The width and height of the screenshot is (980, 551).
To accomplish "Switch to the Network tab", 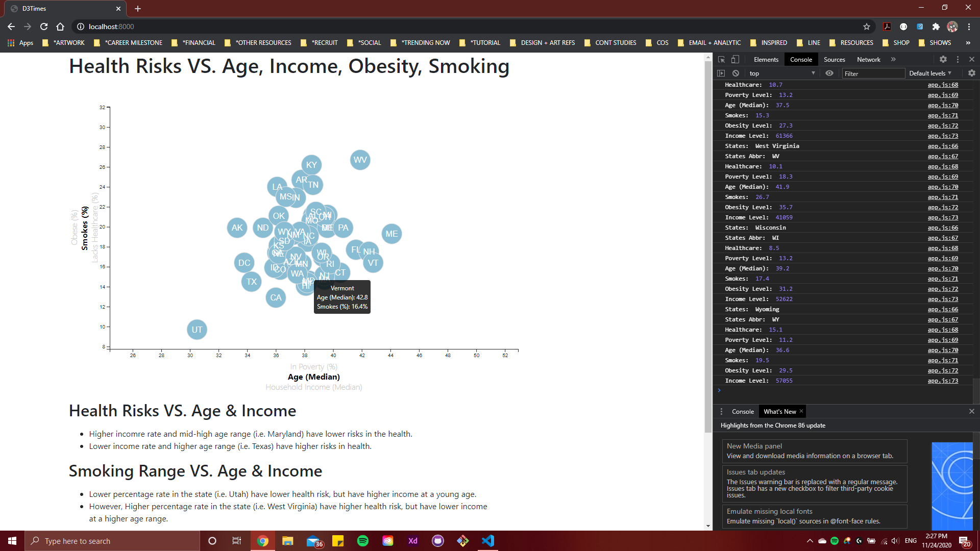I will click(x=868, y=60).
